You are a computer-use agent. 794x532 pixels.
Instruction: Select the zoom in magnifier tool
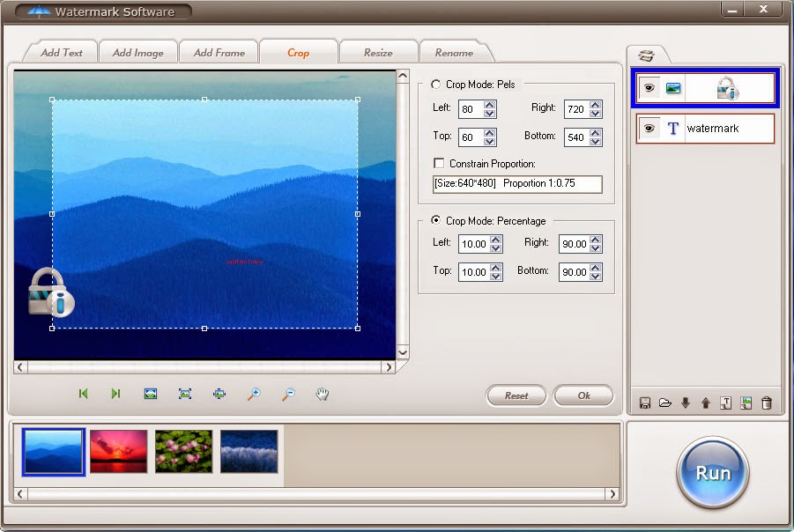point(254,395)
